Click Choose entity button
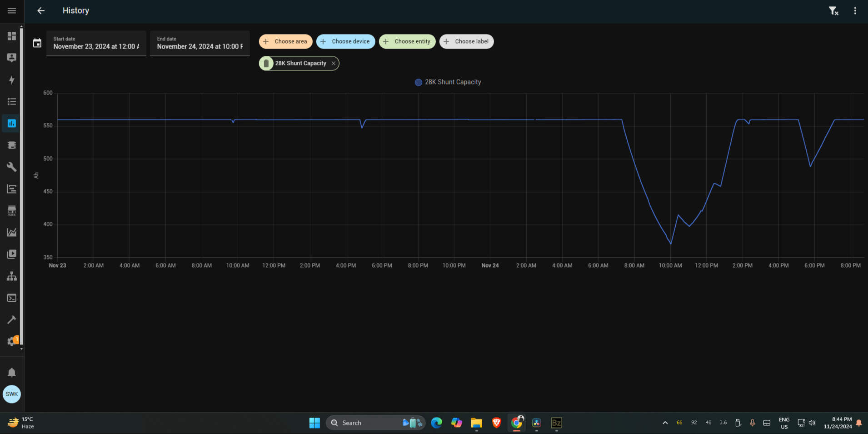This screenshot has width=868, height=434. [x=407, y=41]
